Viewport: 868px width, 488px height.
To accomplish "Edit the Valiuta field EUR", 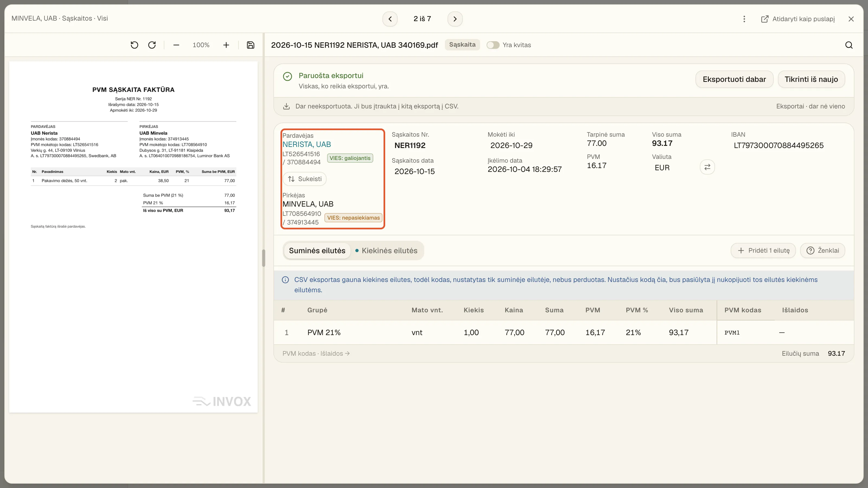I will pos(662,168).
